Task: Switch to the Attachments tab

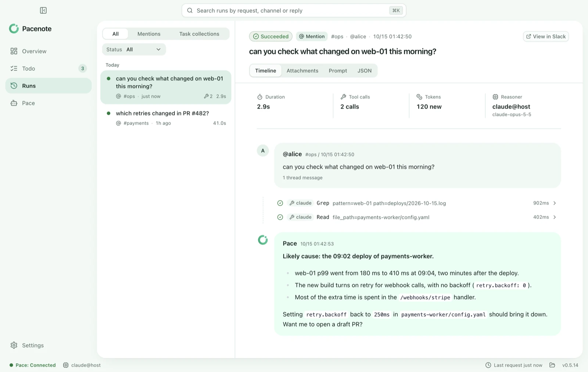Action: pos(302,71)
